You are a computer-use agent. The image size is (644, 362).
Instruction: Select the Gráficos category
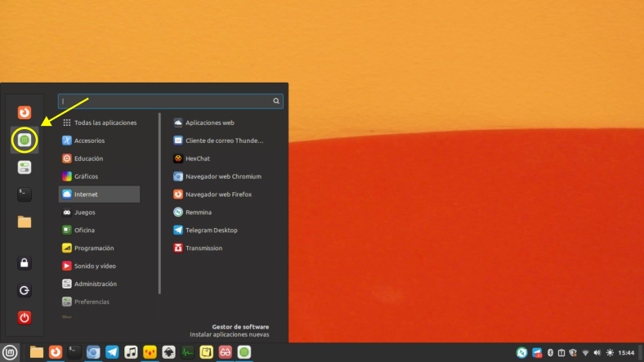coord(99,177)
